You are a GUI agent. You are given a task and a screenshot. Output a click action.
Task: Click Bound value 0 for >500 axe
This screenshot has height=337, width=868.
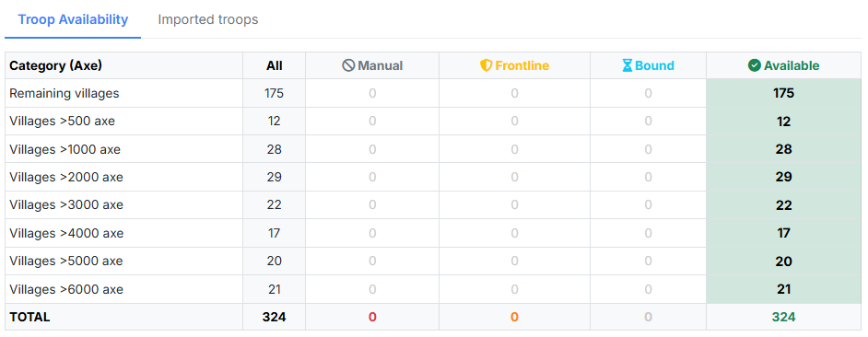click(648, 122)
